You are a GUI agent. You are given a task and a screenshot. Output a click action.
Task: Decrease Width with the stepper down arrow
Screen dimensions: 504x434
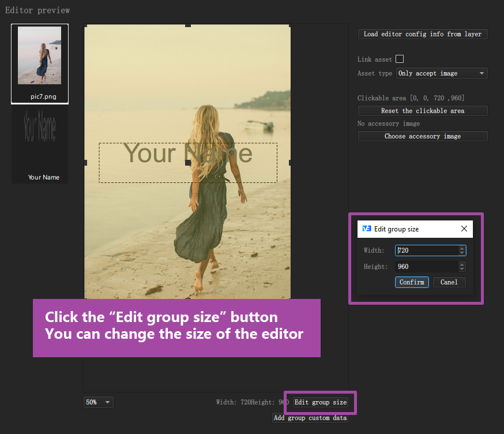462,253
